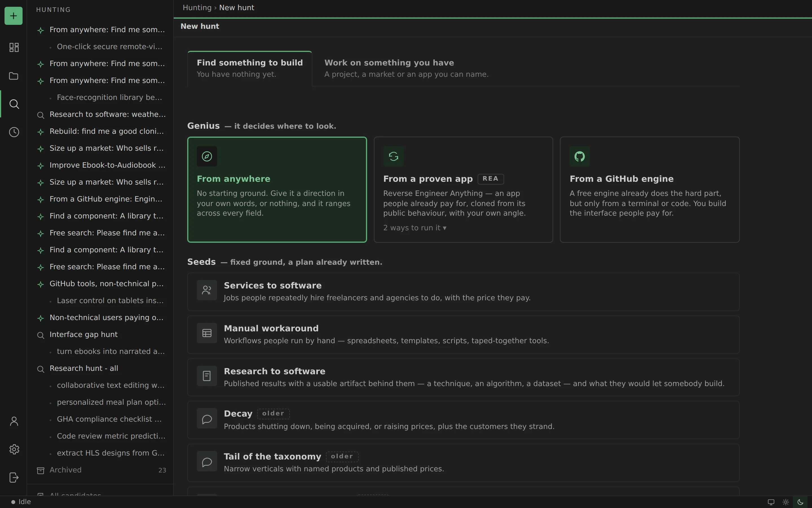The width and height of the screenshot is (812, 508).
Task: Choose the Services to software seed
Action: 463,292
